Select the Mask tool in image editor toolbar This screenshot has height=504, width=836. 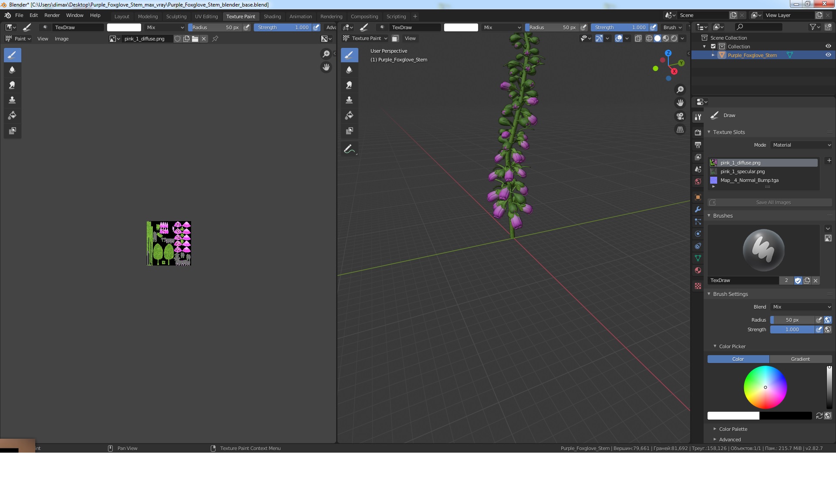[x=12, y=131]
